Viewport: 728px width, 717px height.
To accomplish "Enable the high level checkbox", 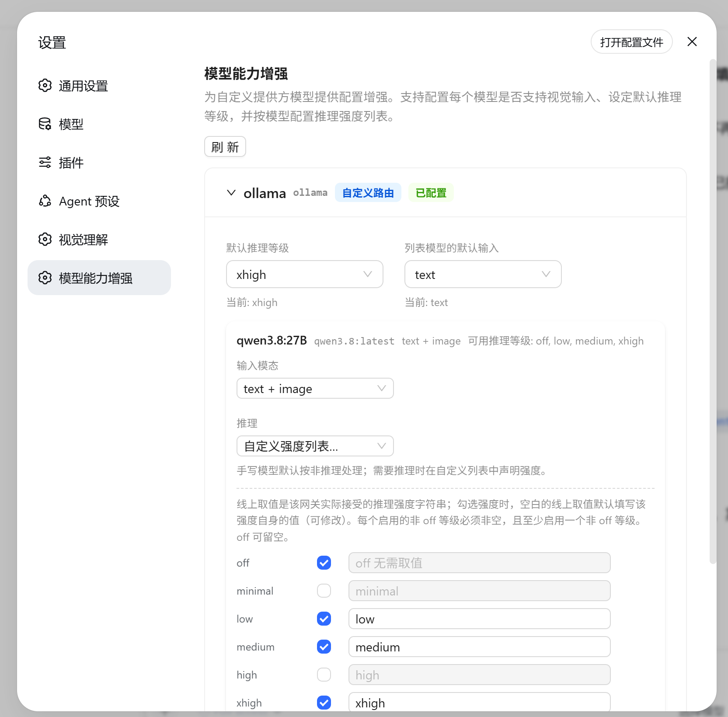I will pos(324,675).
